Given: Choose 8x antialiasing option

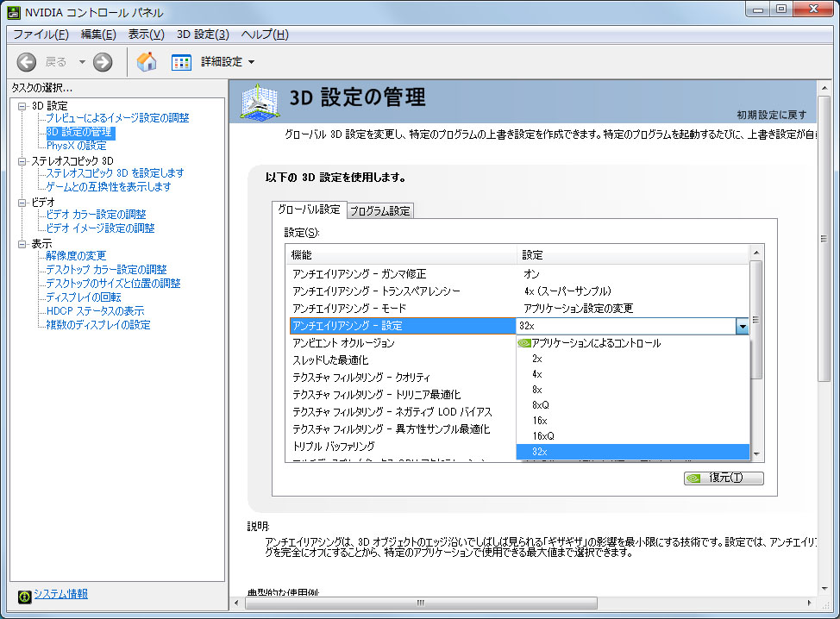Looking at the screenshot, I should pyautogui.click(x=633, y=390).
